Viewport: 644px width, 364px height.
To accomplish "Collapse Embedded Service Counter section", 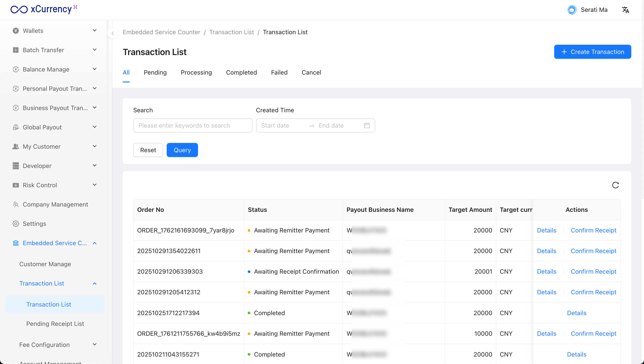I will point(94,243).
